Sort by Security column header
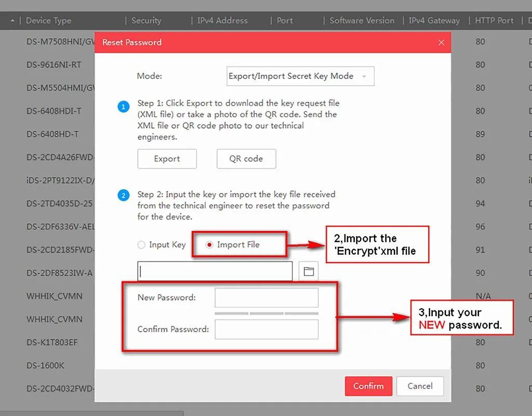This screenshot has height=416, width=532. pyautogui.click(x=146, y=21)
